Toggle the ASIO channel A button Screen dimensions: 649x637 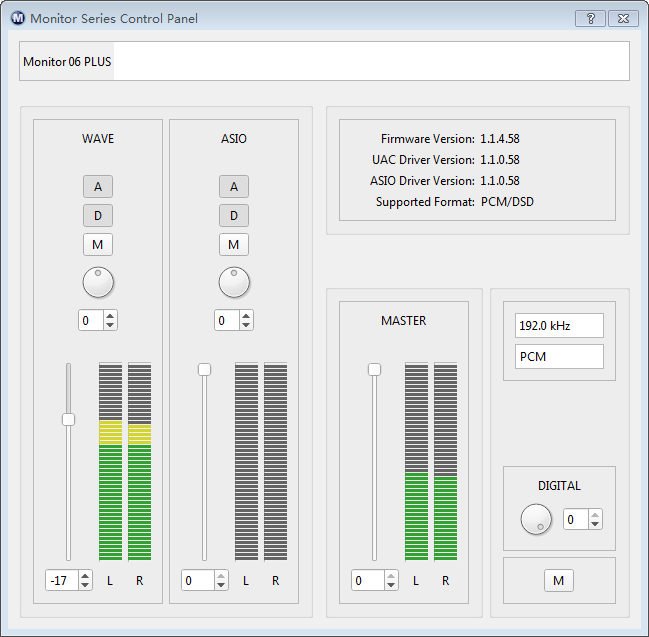click(x=234, y=186)
